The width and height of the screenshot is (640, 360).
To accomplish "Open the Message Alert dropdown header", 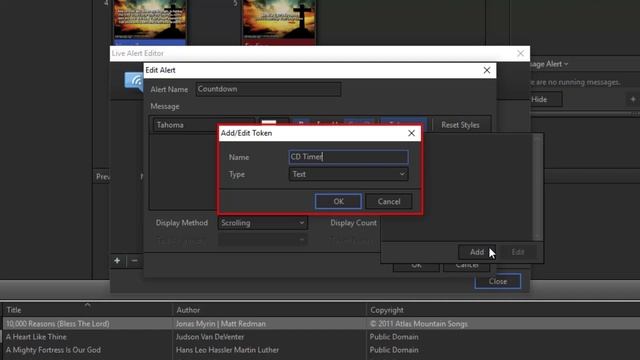I will coord(549,64).
